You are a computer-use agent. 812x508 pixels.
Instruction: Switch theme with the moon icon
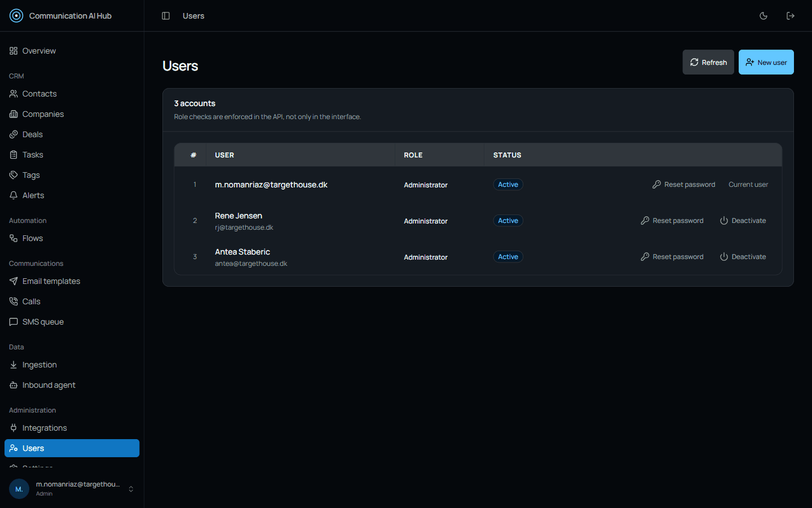(764, 16)
